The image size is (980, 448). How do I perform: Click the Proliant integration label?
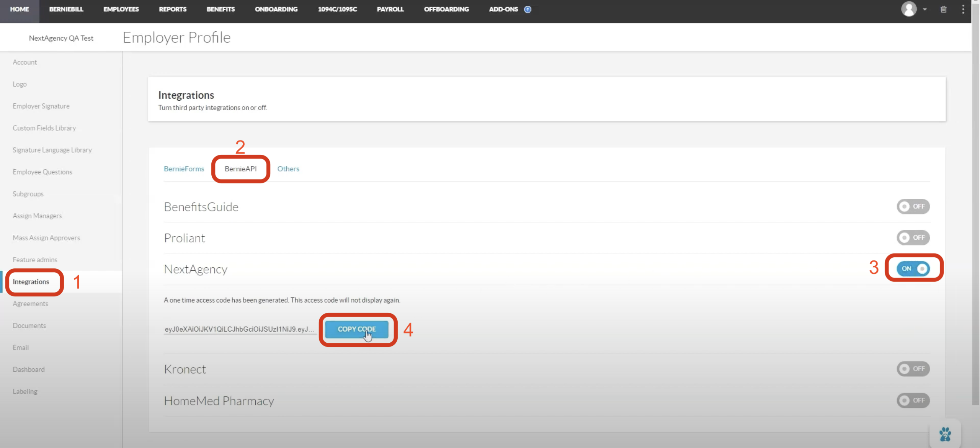coord(185,238)
